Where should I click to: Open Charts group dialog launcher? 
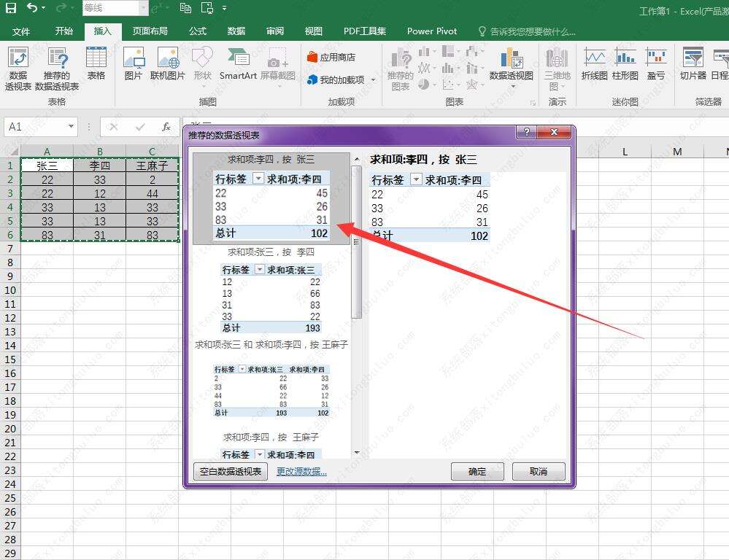coord(533,103)
